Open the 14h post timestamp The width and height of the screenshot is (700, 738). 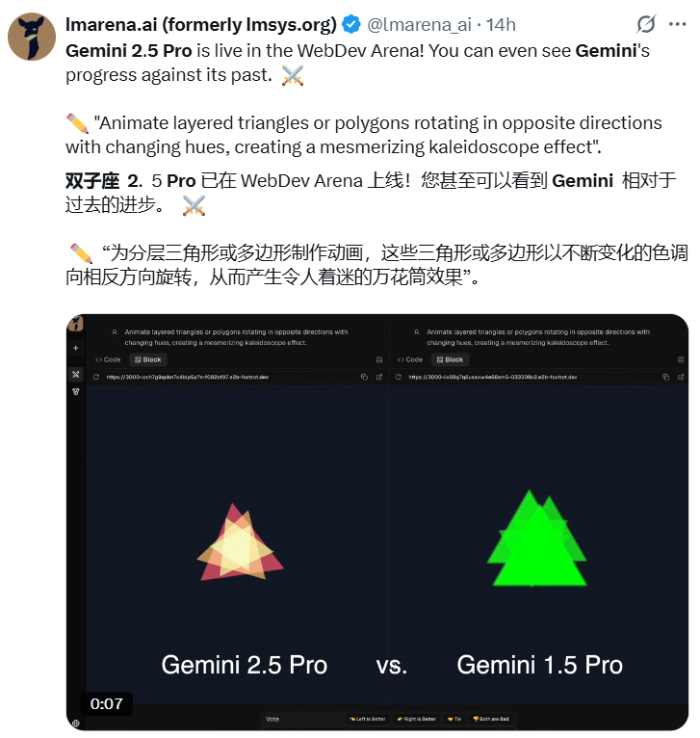point(501,24)
